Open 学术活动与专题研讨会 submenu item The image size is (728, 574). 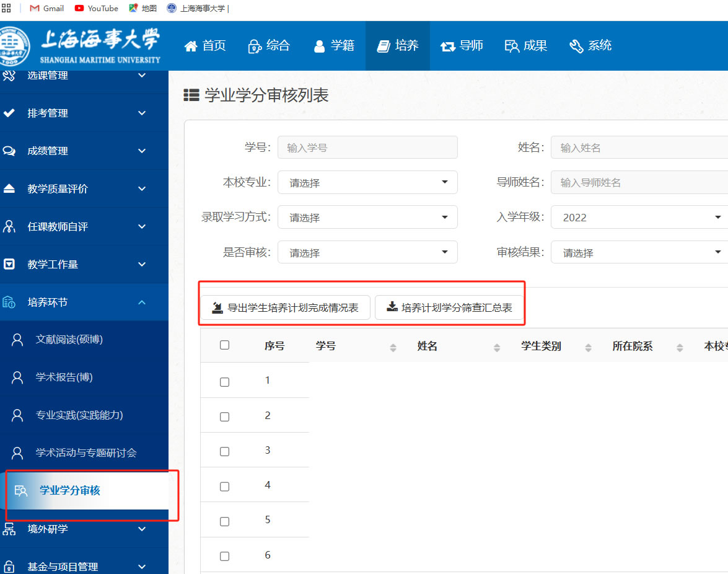point(84,453)
